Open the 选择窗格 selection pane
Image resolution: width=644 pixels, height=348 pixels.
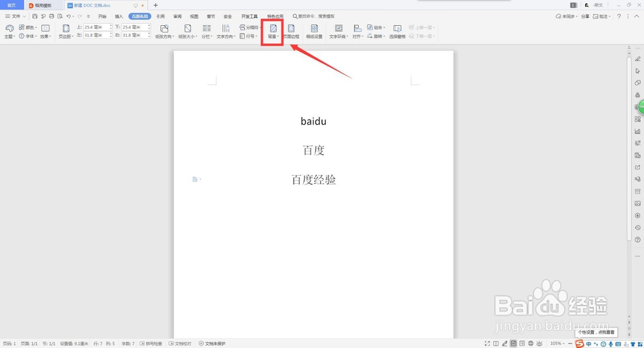(x=397, y=31)
